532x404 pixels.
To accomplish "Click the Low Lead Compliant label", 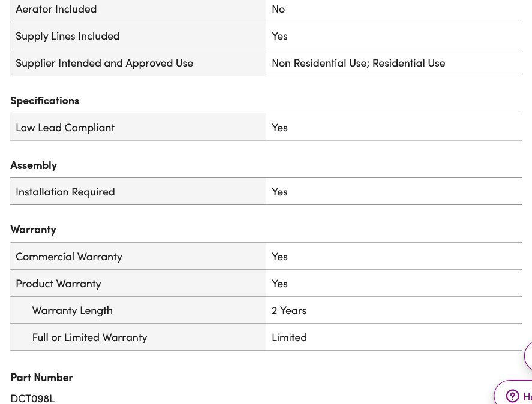I will 65,128.
